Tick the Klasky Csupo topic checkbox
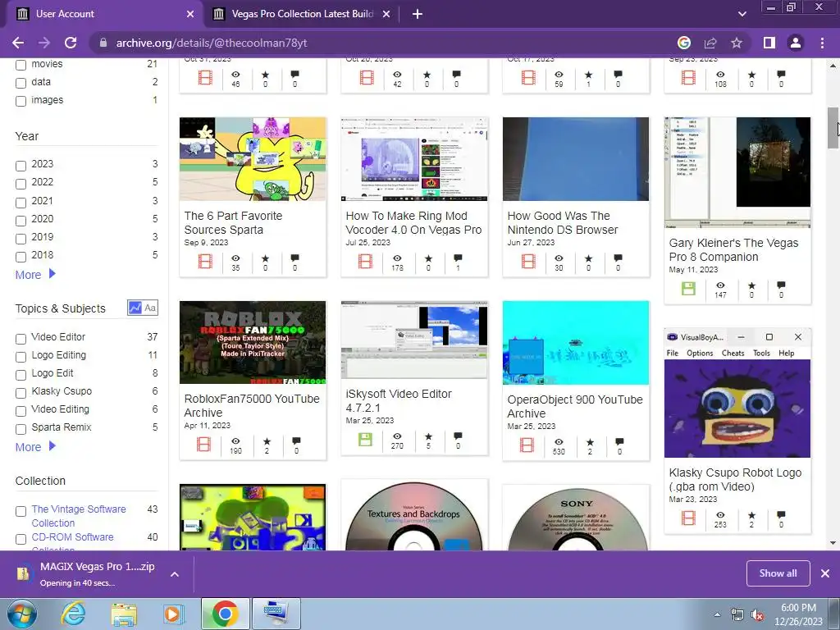This screenshot has height=630, width=840. click(x=21, y=393)
